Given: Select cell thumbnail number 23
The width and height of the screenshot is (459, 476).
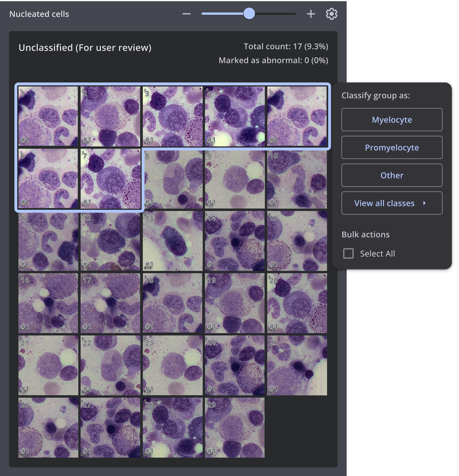Looking at the screenshot, I should (x=172, y=365).
